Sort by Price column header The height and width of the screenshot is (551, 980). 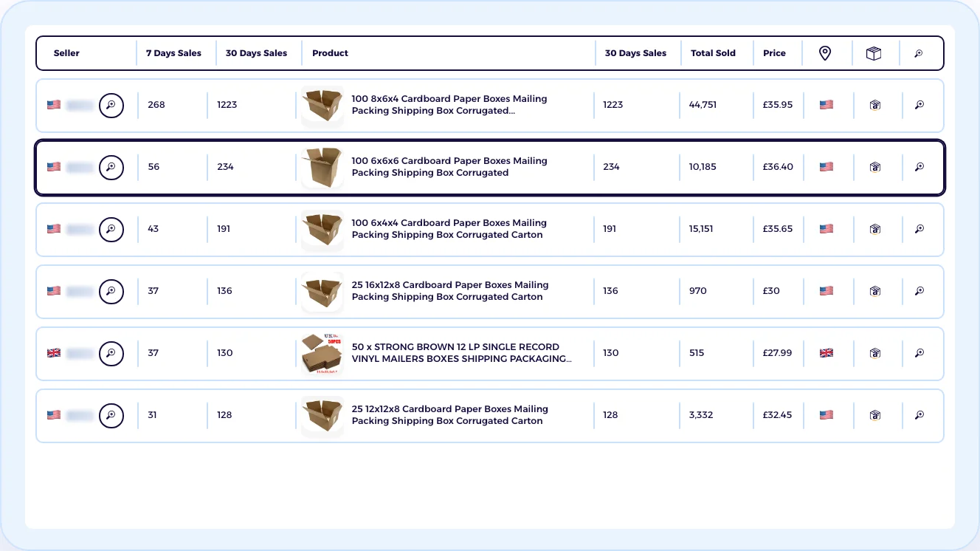pos(774,53)
